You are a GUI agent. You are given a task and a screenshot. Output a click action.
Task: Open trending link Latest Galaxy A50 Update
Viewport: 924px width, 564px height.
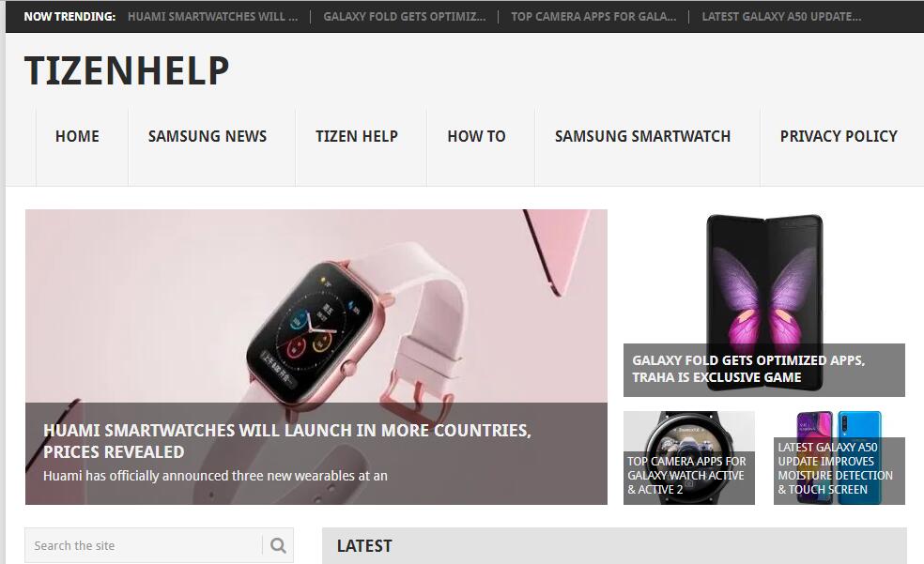coord(781,17)
